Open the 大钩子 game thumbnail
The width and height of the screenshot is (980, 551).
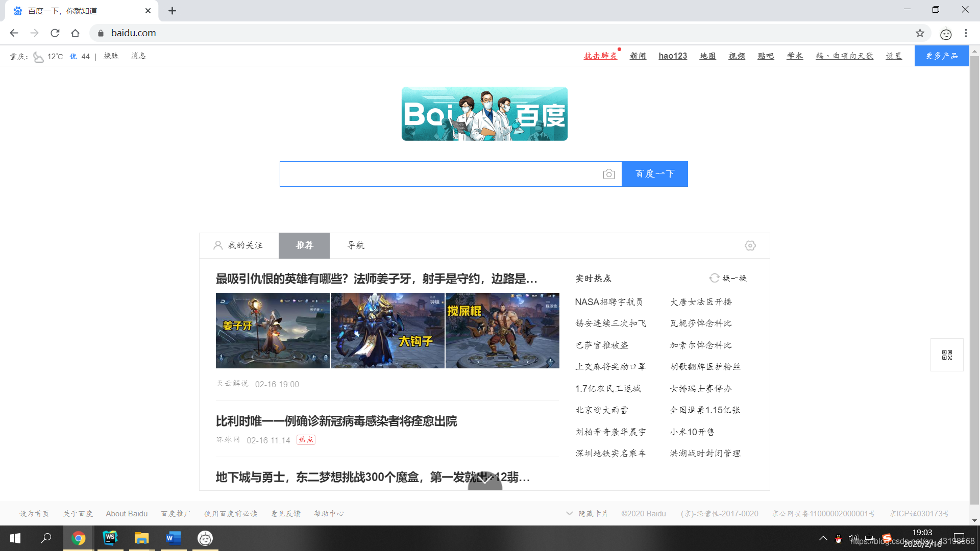[x=387, y=331]
